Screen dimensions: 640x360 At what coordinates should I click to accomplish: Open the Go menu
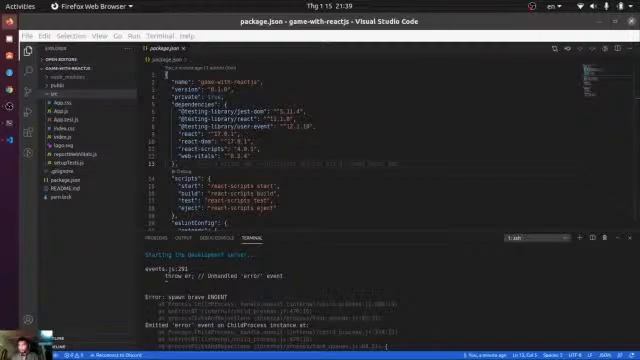coord(118,36)
